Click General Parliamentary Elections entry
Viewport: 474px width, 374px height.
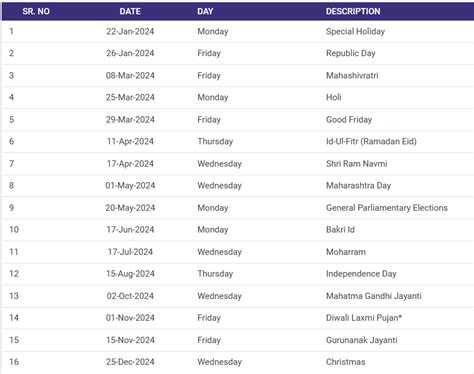[387, 208]
